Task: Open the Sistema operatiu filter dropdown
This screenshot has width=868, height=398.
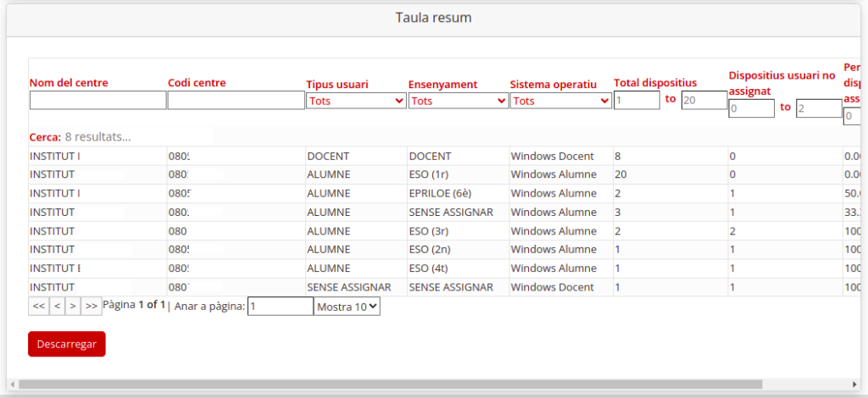Action: click(560, 101)
